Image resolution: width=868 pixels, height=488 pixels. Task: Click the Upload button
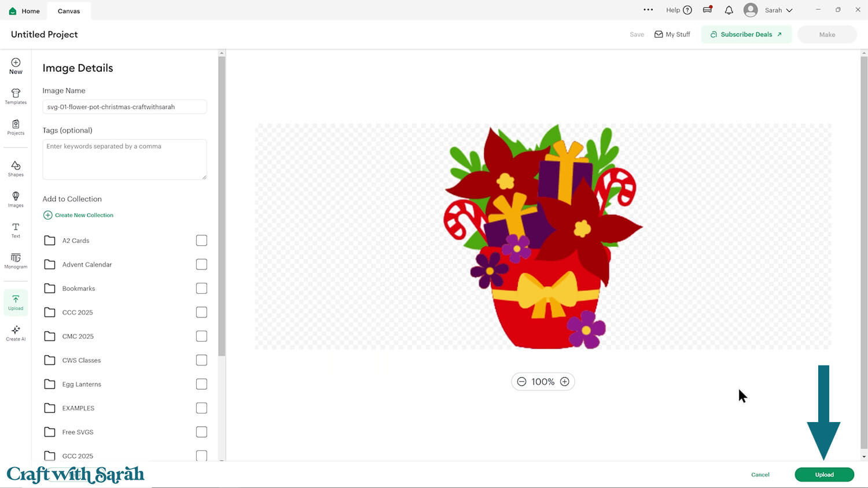pyautogui.click(x=825, y=475)
